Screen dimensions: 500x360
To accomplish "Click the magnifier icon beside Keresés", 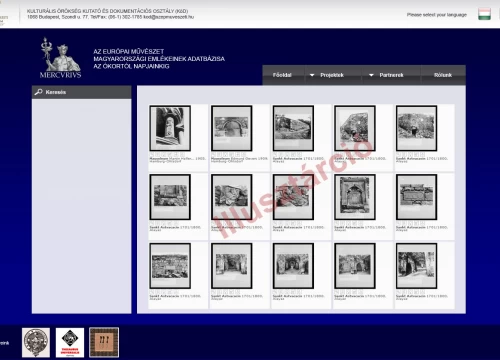I will (39, 92).
